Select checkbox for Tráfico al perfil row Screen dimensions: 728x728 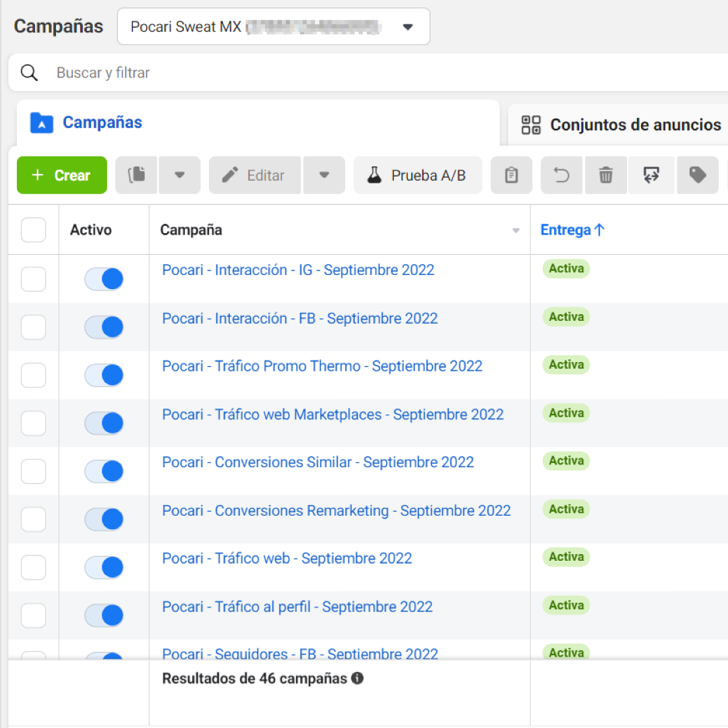(x=34, y=615)
